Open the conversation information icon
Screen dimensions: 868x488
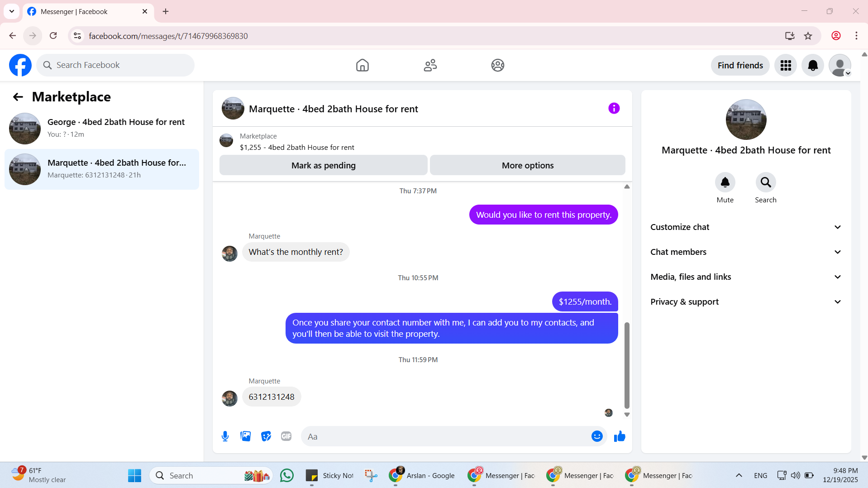614,108
